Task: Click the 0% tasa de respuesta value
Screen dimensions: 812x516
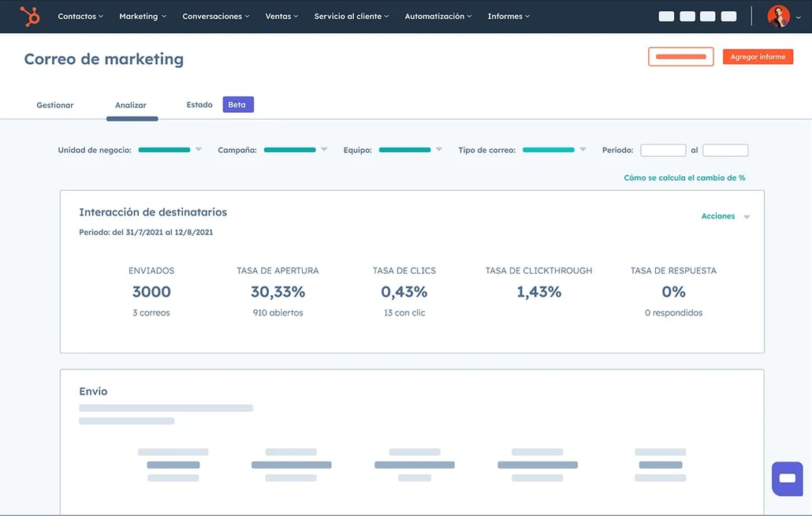Action: pyautogui.click(x=674, y=292)
